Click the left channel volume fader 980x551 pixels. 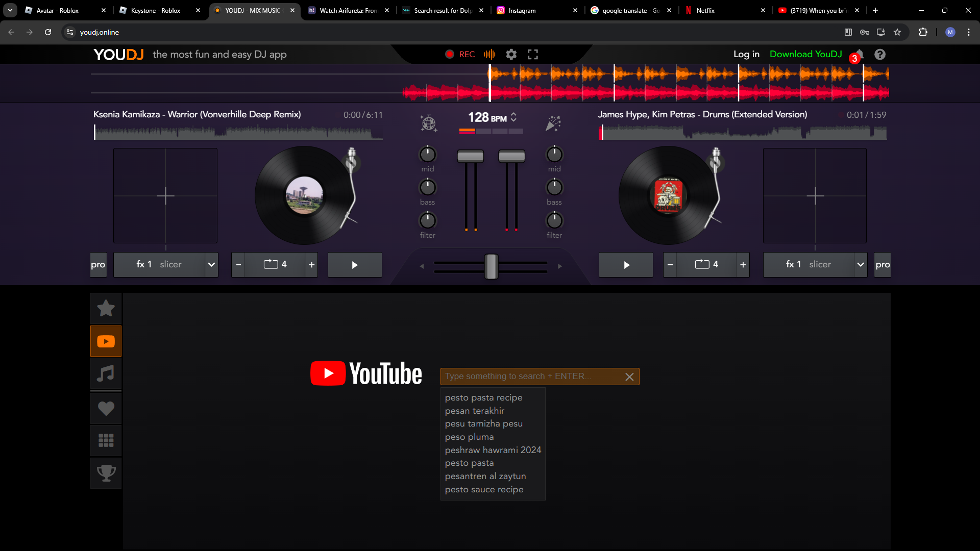471,156
